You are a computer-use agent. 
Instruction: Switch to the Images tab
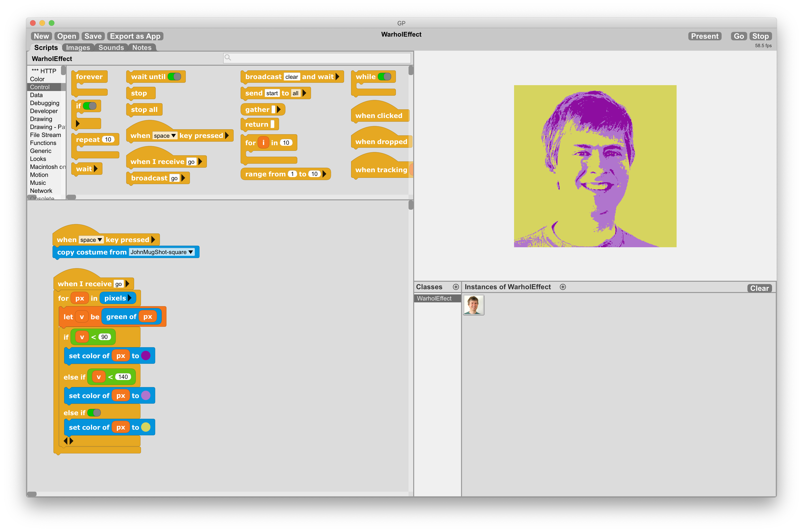(78, 47)
